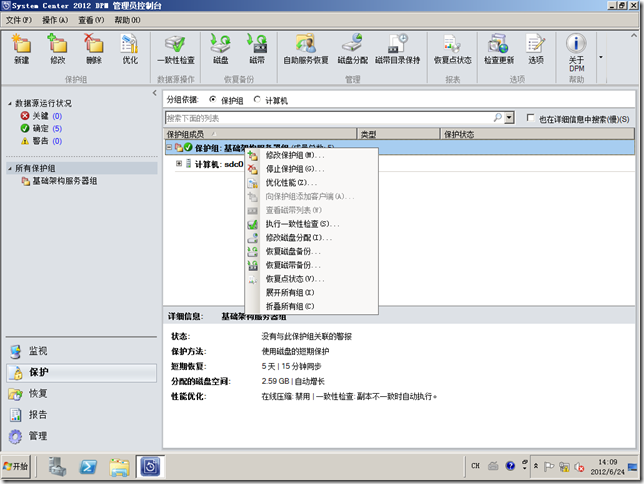Collapse the 保护组 基础架构服务器组 row
The width and height of the screenshot is (644, 484).
click(169, 147)
